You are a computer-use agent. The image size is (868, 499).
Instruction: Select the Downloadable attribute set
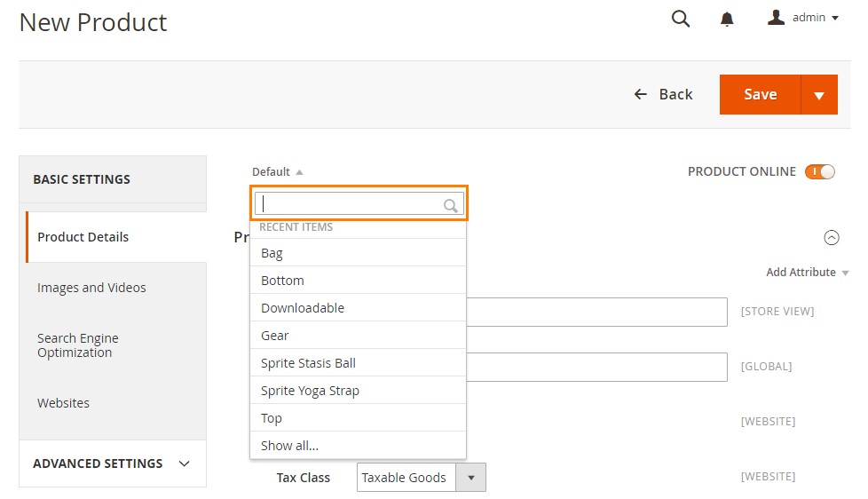pos(359,308)
